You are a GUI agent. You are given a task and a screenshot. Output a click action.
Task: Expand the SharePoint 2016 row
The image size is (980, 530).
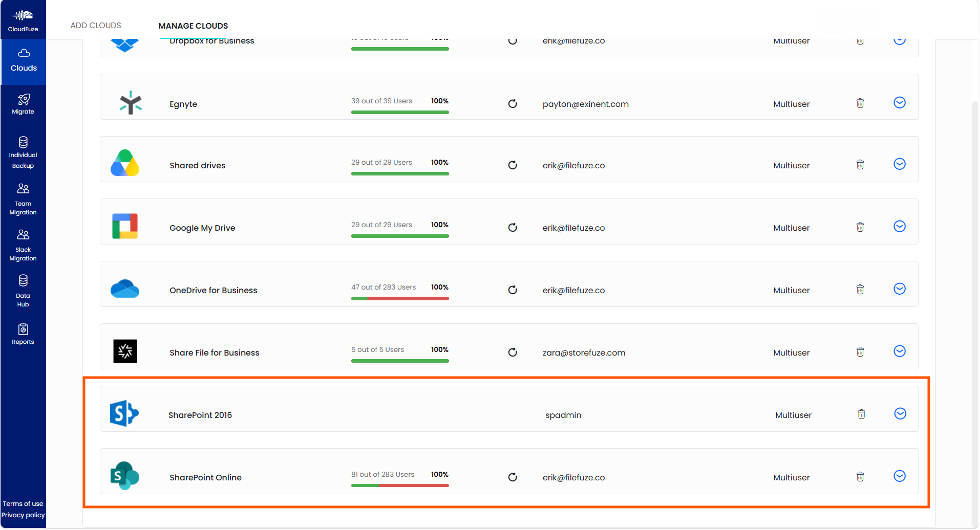pos(900,414)
